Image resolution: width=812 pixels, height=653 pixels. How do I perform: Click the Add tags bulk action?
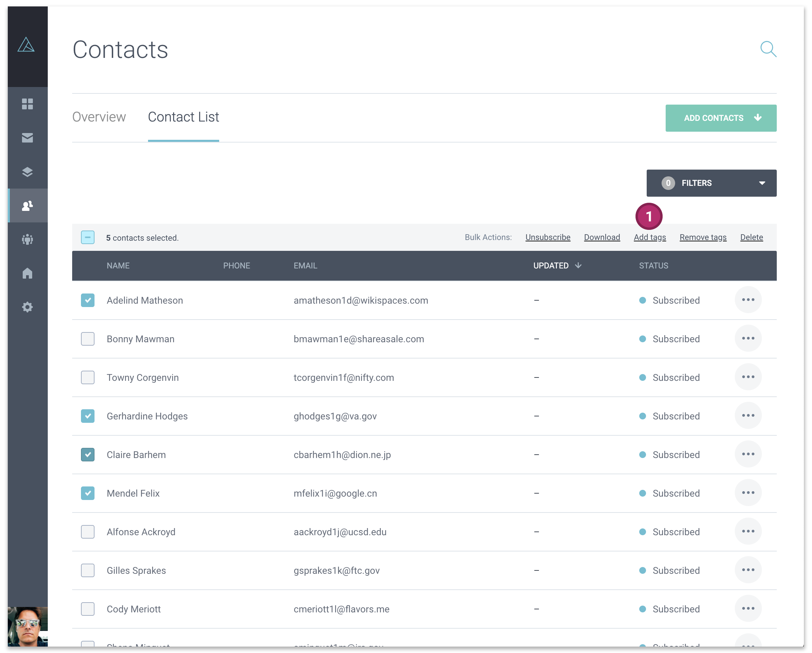tap(650, 237)
